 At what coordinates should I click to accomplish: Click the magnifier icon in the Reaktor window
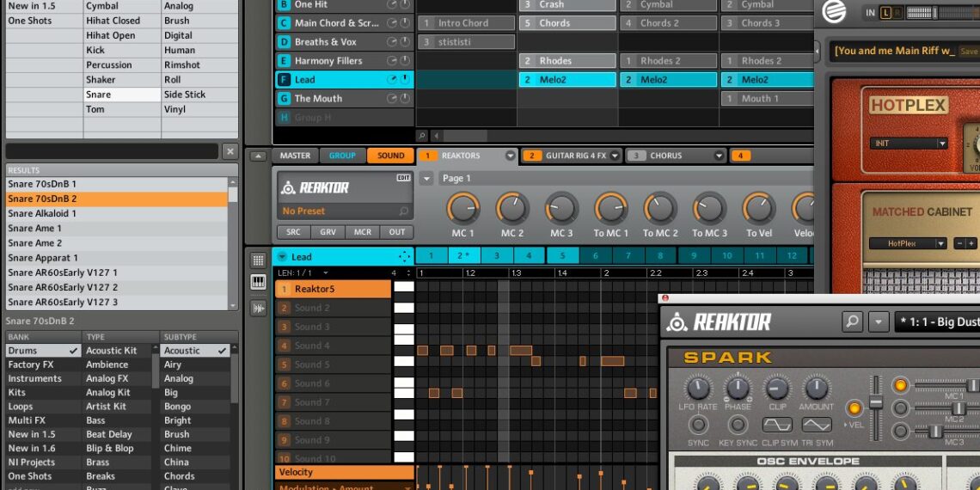(x=852, y=322)
